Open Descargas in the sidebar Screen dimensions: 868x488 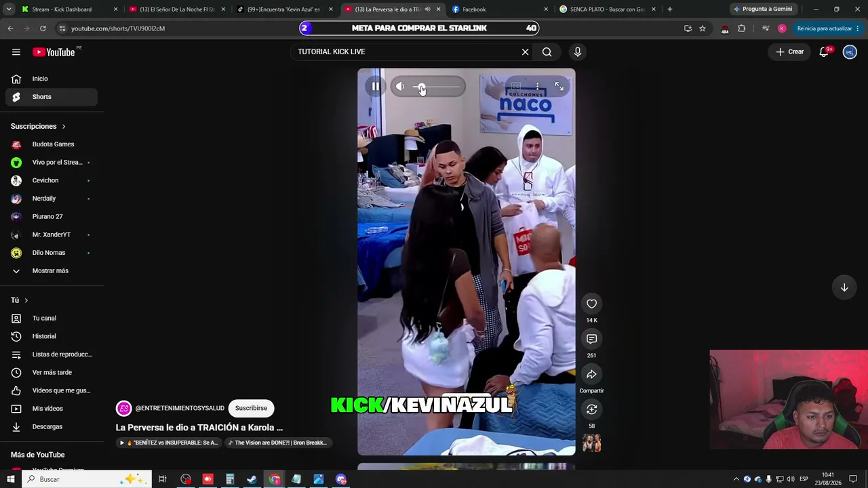tap(52, 427)
